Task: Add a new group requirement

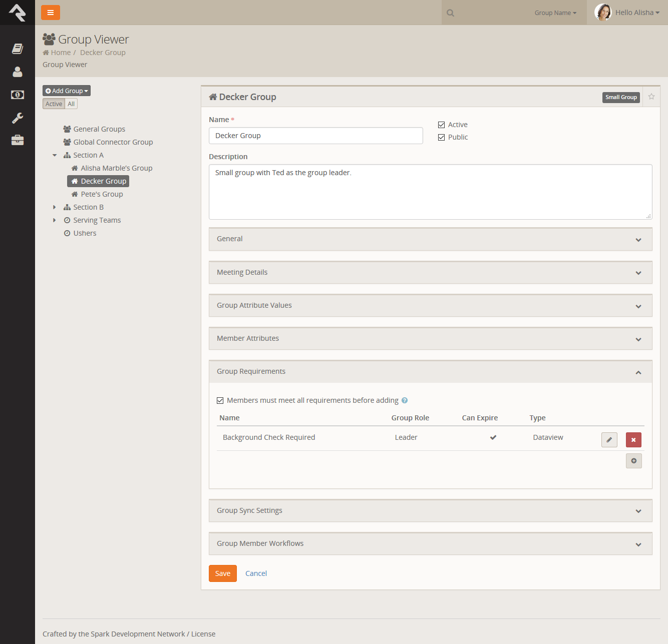Action: pyautogui.click(x=633, y=461)
